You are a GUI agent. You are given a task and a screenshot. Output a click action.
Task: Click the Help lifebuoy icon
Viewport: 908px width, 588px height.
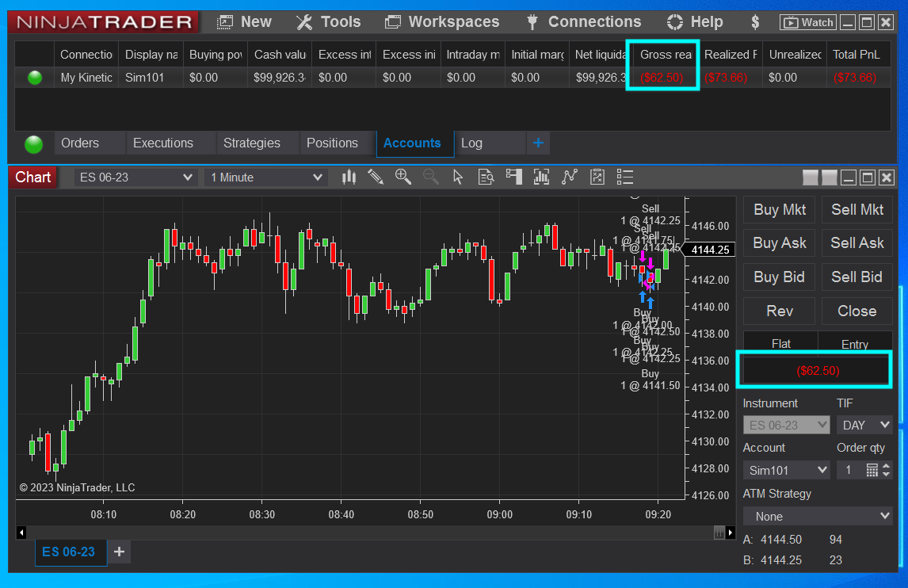pos(674,23)
